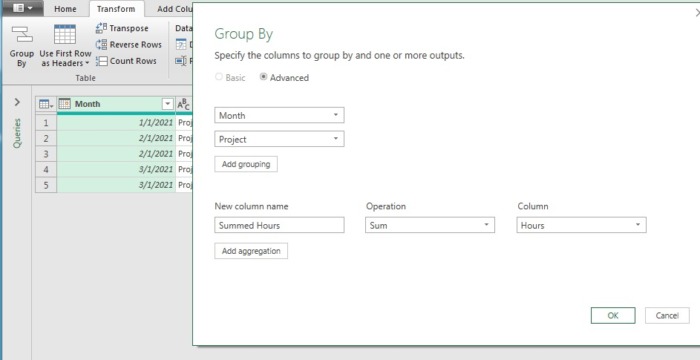This screenshot has width=700, height=360.
Task: Click the Summed Hours name field
Action: tap(279, 225)
